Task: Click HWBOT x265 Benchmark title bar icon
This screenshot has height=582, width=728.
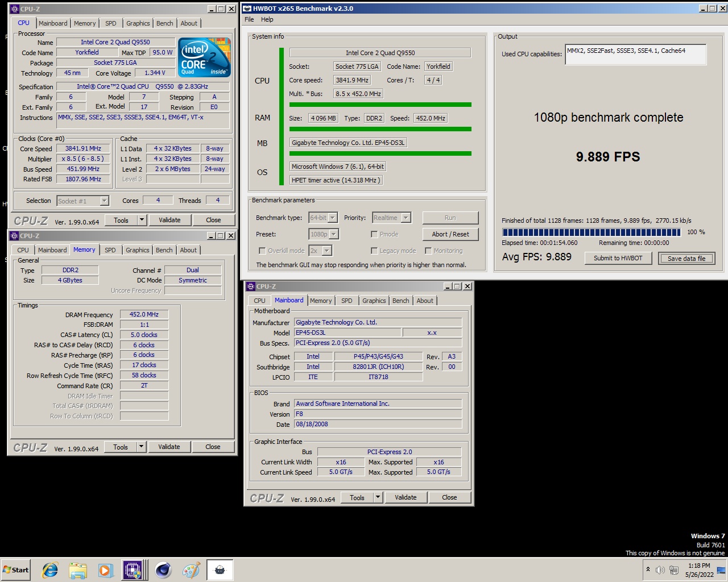Action: [x=247, y=9]
